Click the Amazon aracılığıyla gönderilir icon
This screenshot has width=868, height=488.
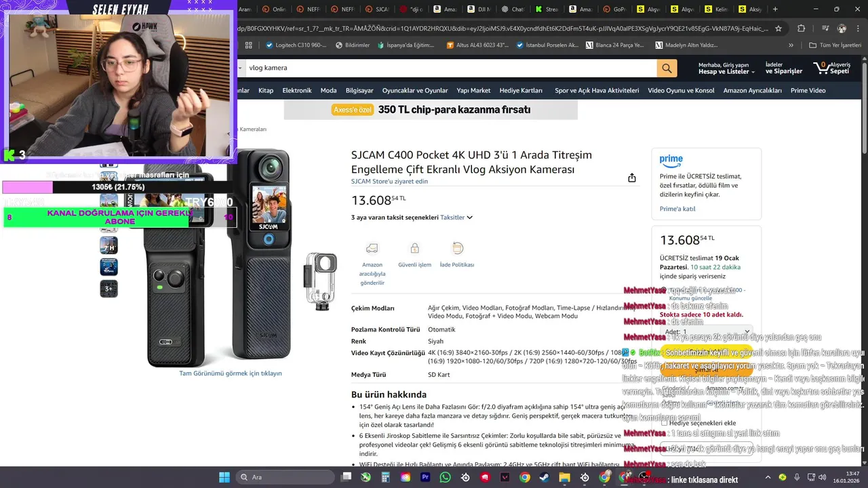tap(372, 249)
